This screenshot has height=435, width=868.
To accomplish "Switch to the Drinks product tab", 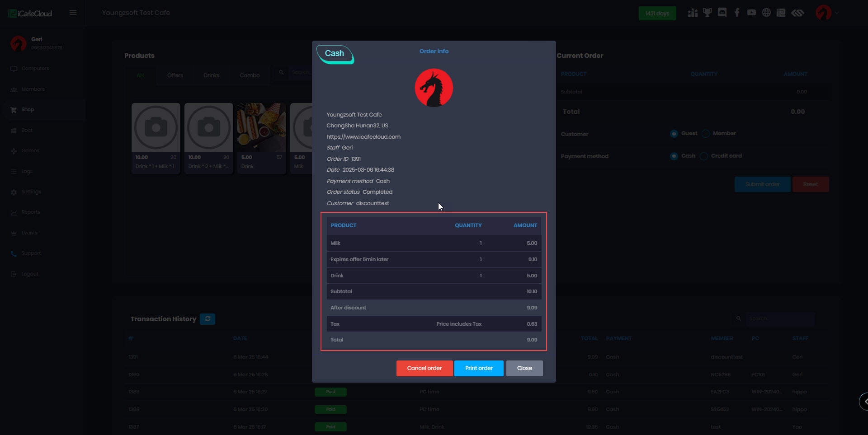I will (211, 75).
